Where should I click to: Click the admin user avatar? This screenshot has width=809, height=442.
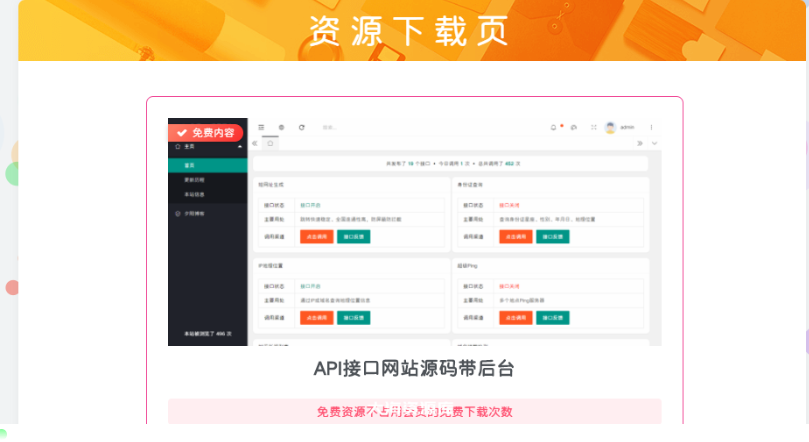[x=610, y=127]
